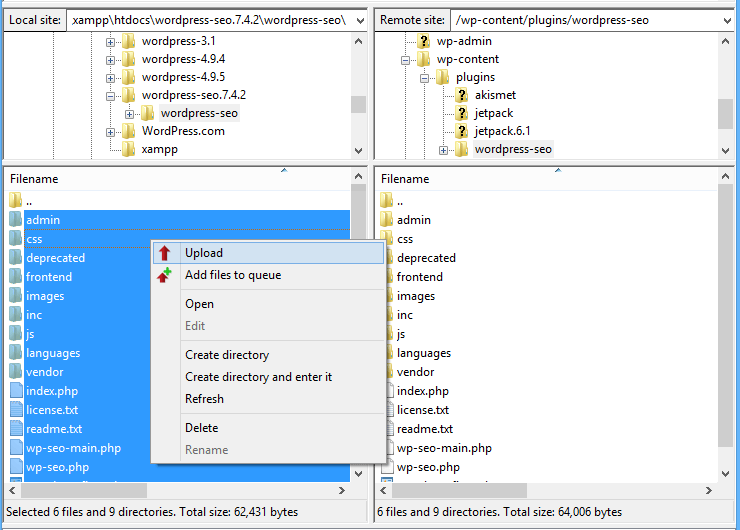Select Open from the context menu
This screenshot has width=740, height=530.
pyautogui.click(x=268, y=304)
